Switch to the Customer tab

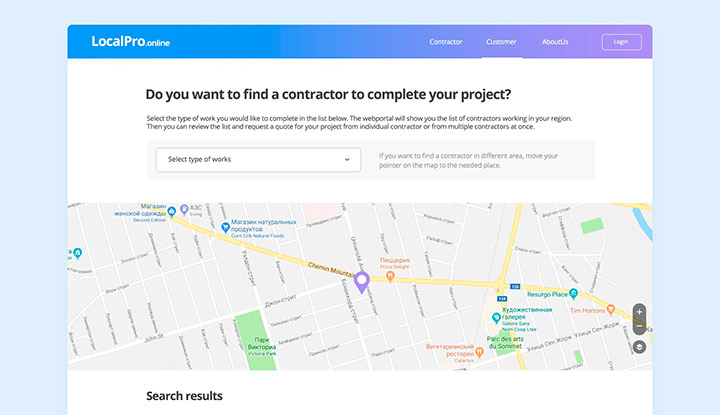[501, 42]
